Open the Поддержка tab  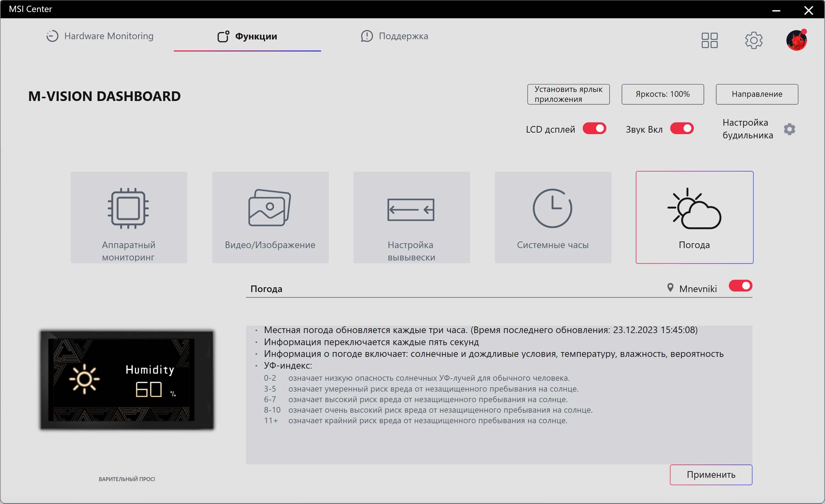(394, 36)
